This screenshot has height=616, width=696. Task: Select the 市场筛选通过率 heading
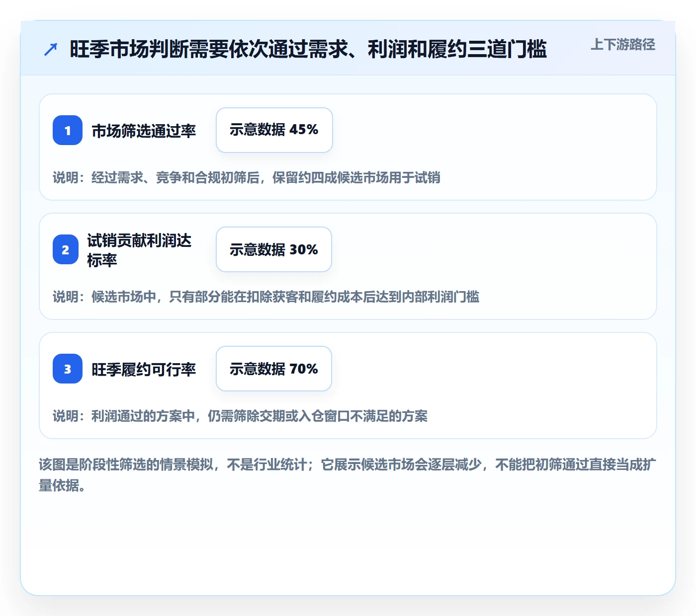coord(144,131)
